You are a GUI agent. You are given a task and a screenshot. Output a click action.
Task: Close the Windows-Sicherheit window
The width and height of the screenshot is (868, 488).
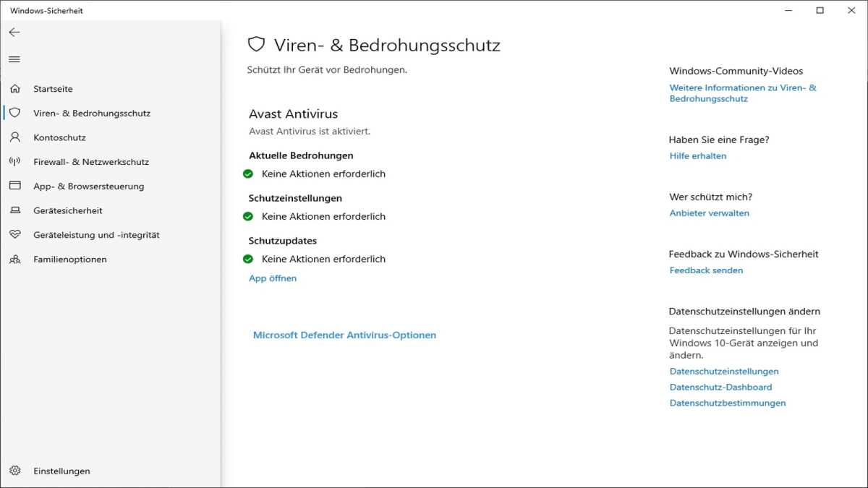pyautogui.click(x=851, y=10)
